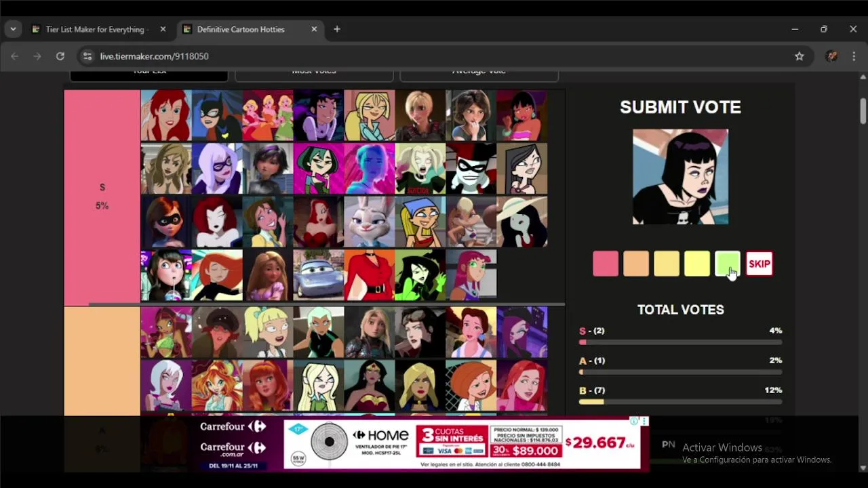
Task: Select the Marceline big hat thumbnail
Action: click(522, 222)
